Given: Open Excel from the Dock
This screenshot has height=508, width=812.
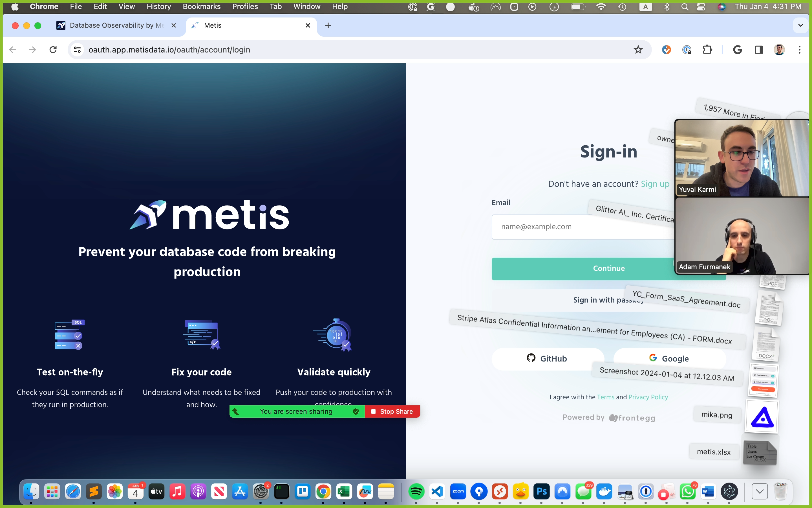Looking at the screenshot, I should click(x=344, y=492).
